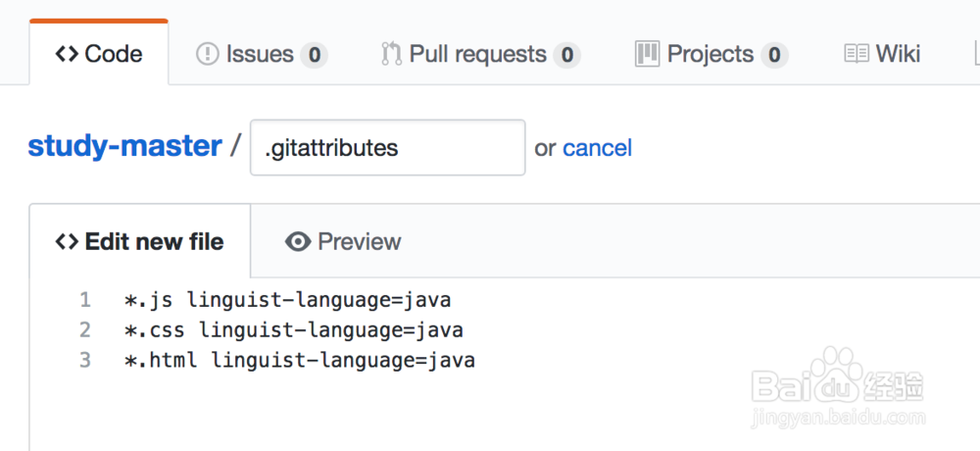Place cursor in the *.css line

(294, 329)
